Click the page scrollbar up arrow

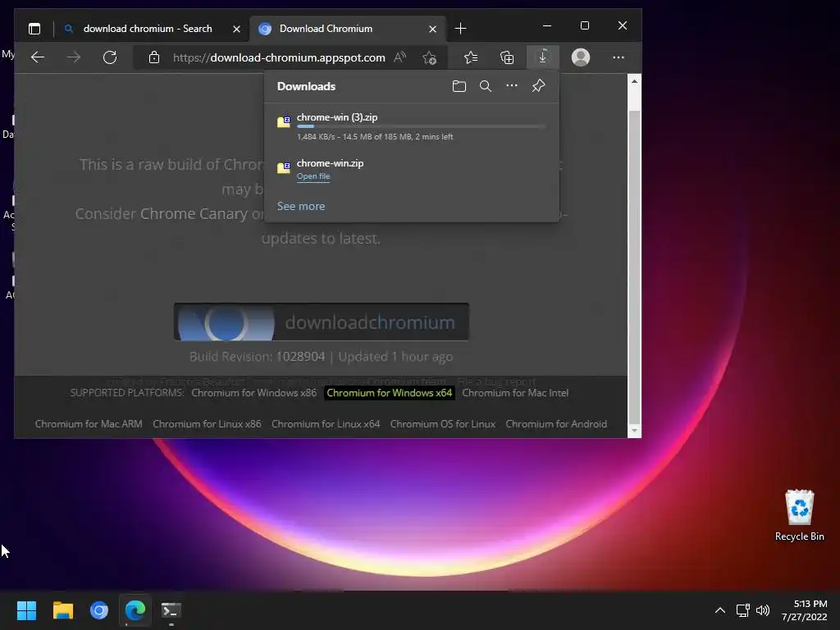634,81
